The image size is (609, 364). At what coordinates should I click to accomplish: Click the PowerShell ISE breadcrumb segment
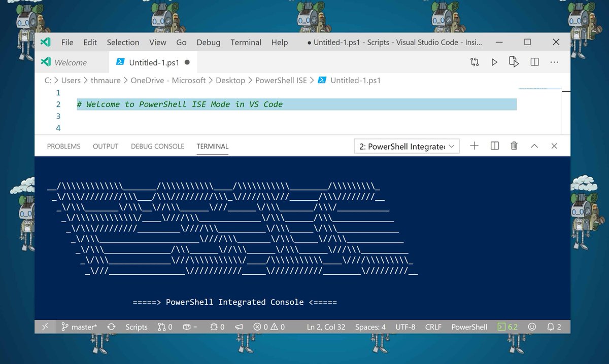click(x=281, y=80)
